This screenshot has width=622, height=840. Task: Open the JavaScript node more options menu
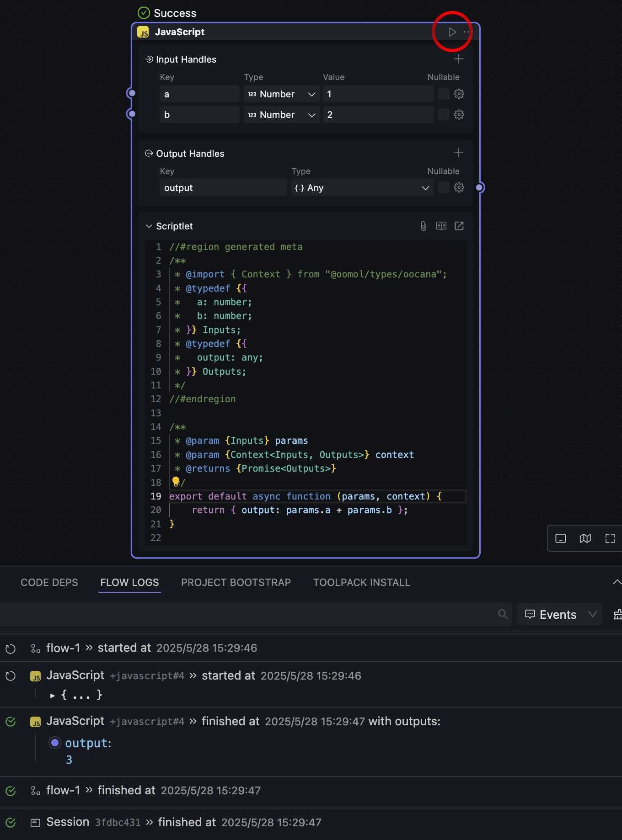(467, 32)
